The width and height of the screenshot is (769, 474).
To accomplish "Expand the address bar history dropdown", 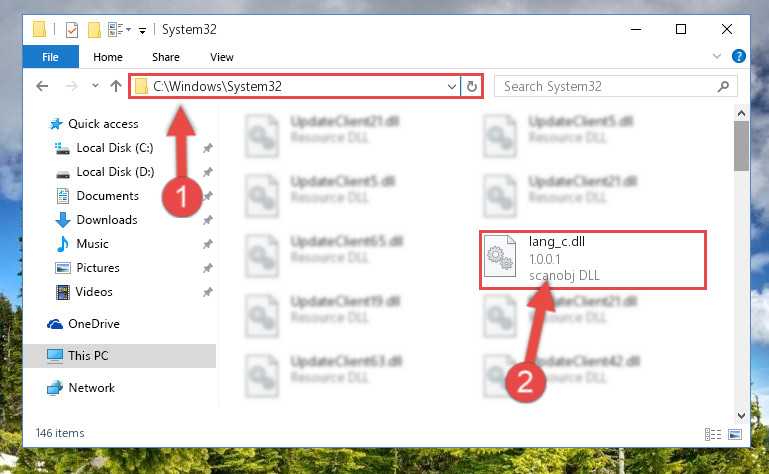I will point(452,86).
